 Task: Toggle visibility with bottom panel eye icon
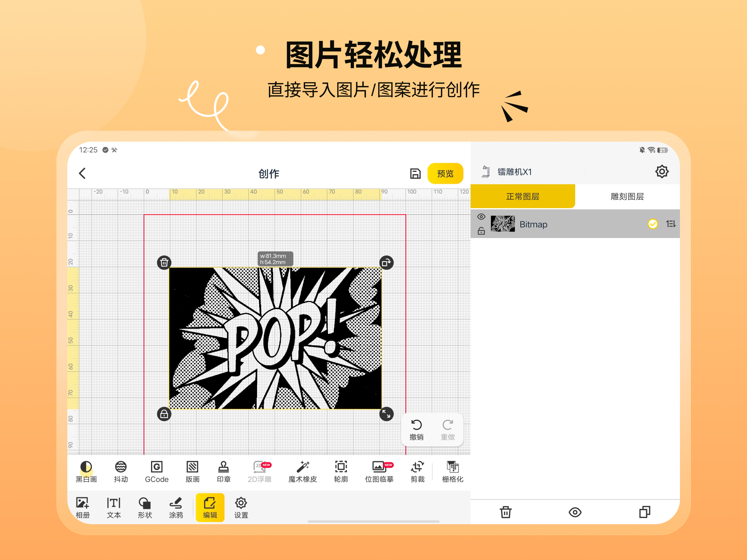pyautogui.click(x=575, y=512)
